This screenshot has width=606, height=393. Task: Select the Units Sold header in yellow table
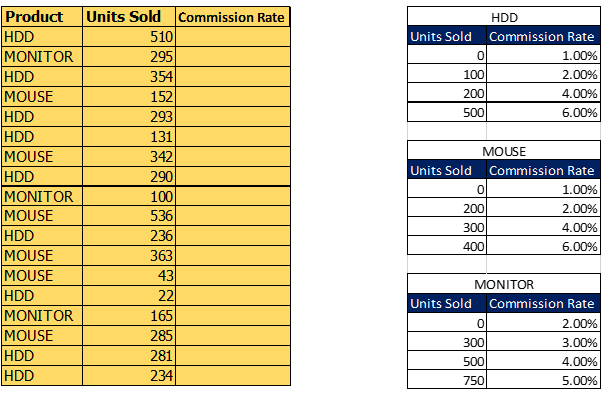click(129, 17)
